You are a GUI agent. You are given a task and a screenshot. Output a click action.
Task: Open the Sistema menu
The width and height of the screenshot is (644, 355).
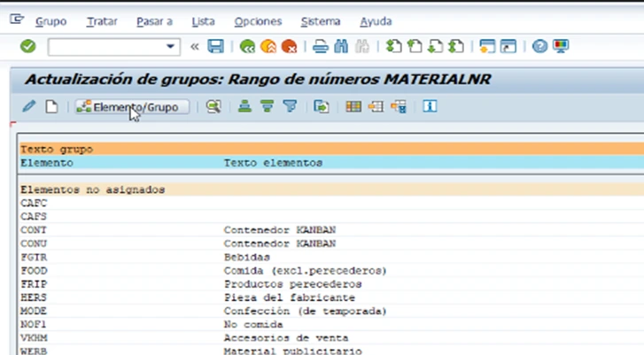321,21
